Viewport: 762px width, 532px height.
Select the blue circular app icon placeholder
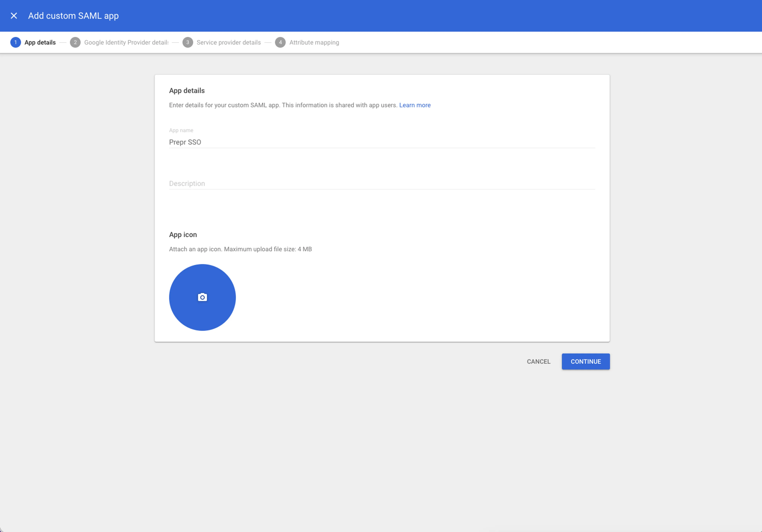pyautogui.click(x=202, y=297)
